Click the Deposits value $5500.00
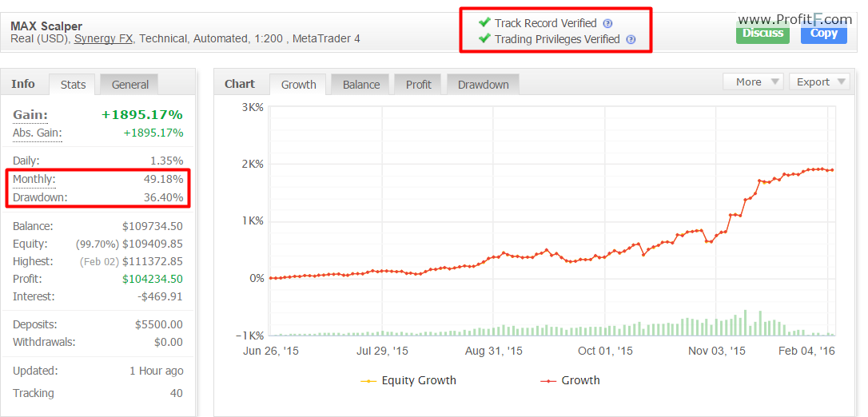This screenshot has height=417, width=868. tap(159, 324)
